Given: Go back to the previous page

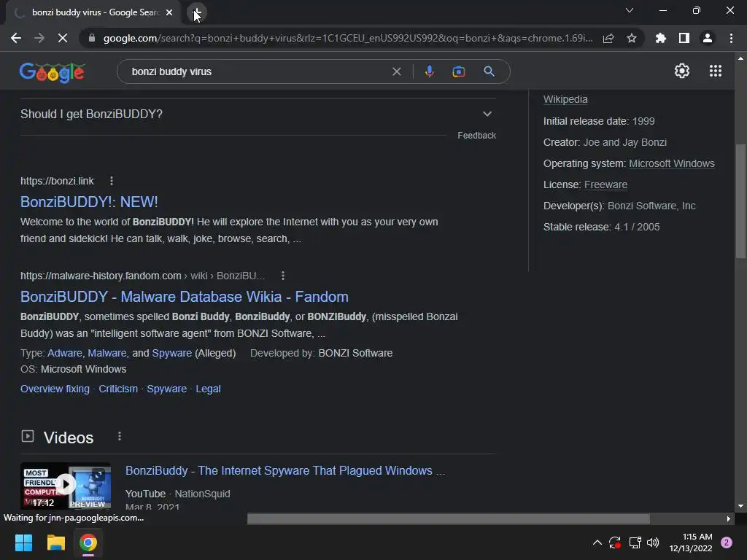Looking at the screenshot, I should click(16, 38).
